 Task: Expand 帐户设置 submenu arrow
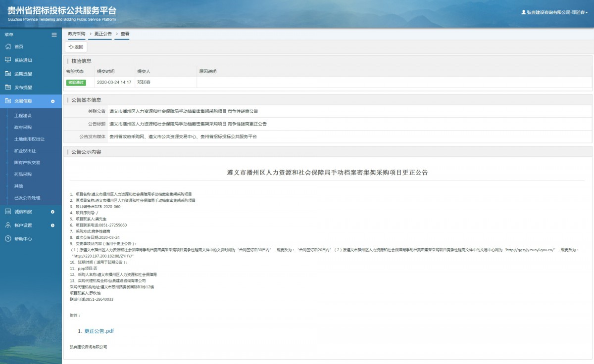tap(53, 226)
